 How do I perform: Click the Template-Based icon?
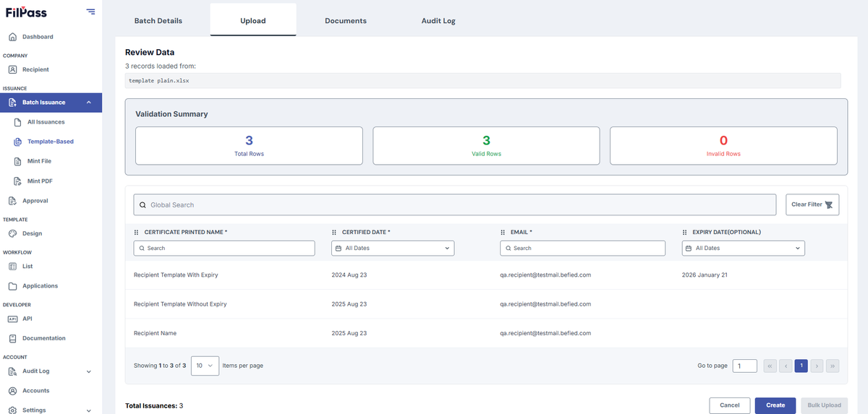tap(18, 142)
